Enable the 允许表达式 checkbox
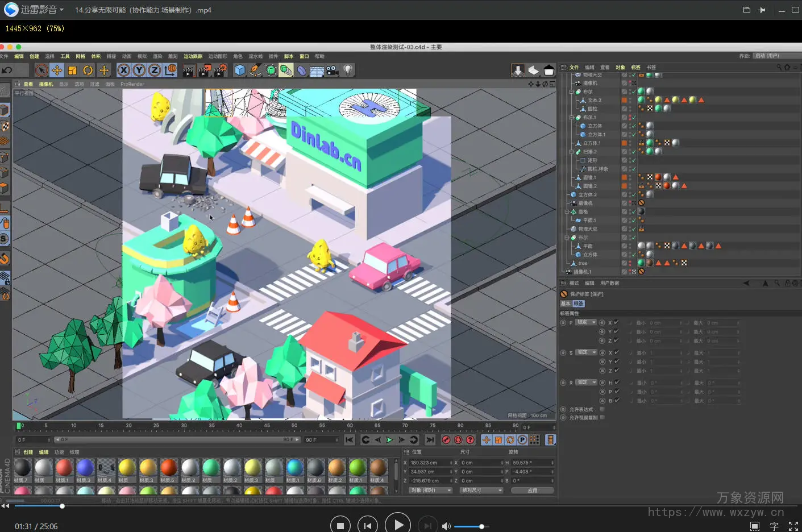The width and height of the screenshot is (802, 532). (602, 409)
